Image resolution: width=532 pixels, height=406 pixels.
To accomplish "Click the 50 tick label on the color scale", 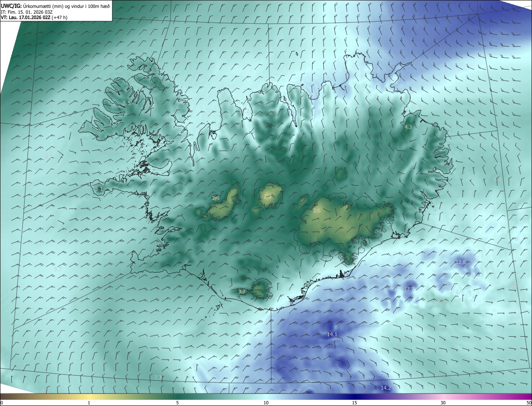I will pos(529,403).
